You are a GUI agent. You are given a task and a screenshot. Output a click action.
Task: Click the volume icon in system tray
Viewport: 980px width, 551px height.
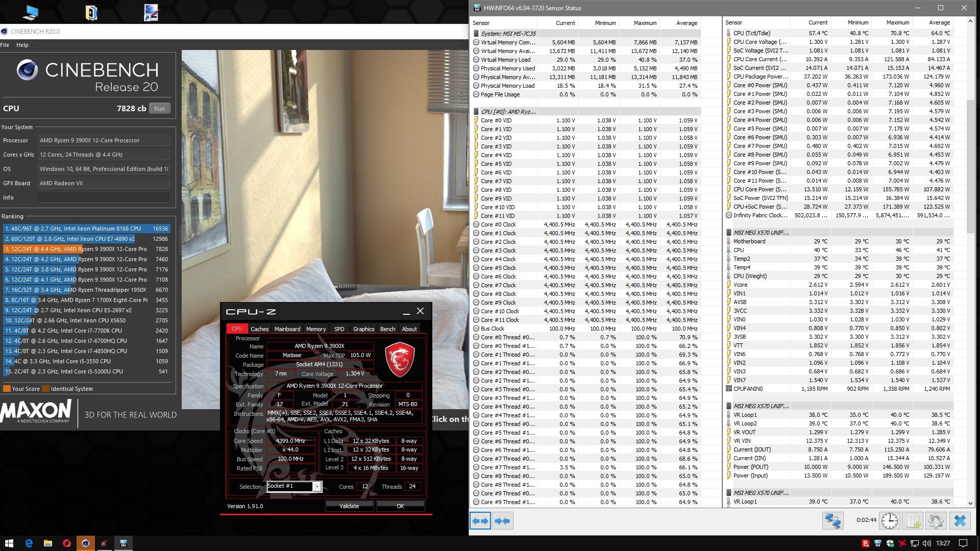click(x=926, y=543)
